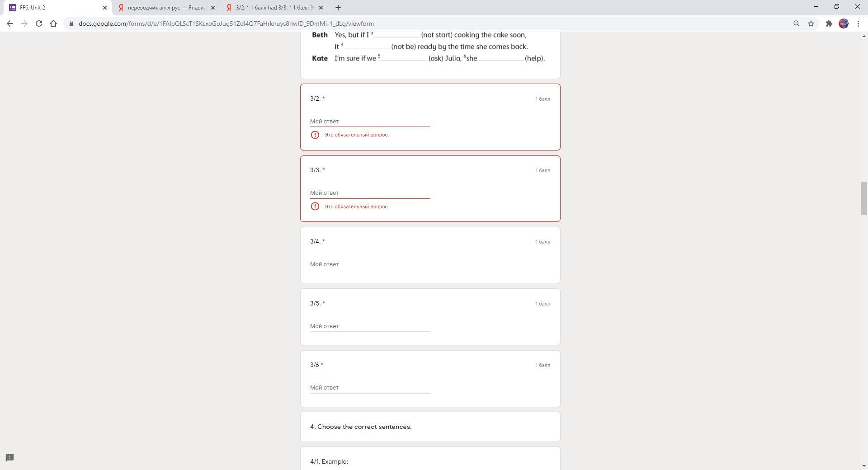Viewport: 868px width, 470px height.
Task: Go to the browser home page icon
Action: (53, 23)
